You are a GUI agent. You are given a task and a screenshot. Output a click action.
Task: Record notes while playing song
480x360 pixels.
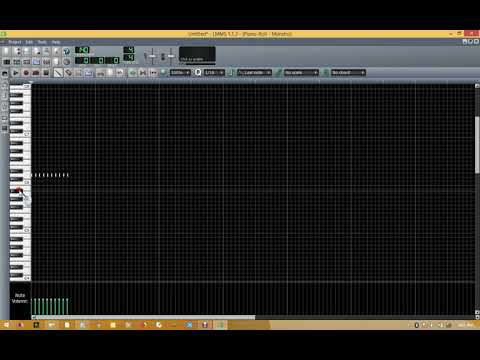(x=36, y=73)
